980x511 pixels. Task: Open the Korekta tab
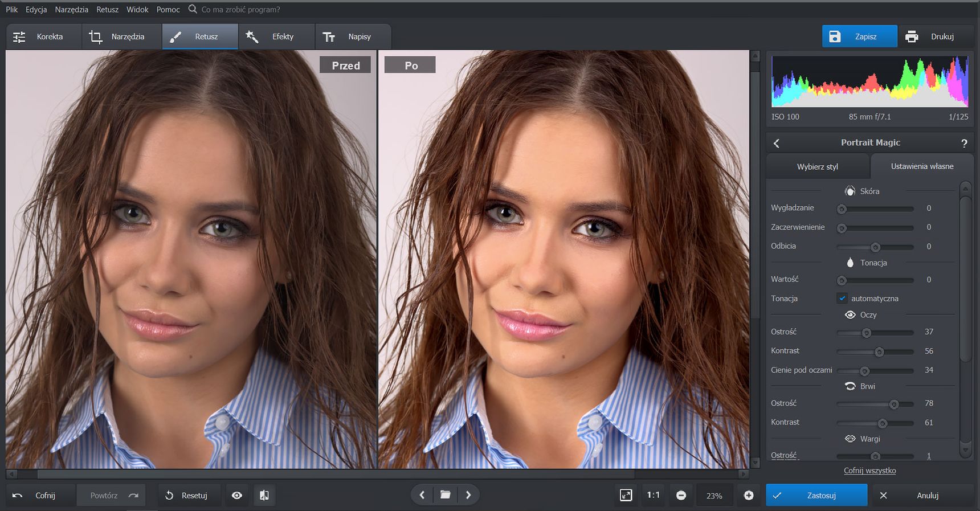click(x=44, y=36)
